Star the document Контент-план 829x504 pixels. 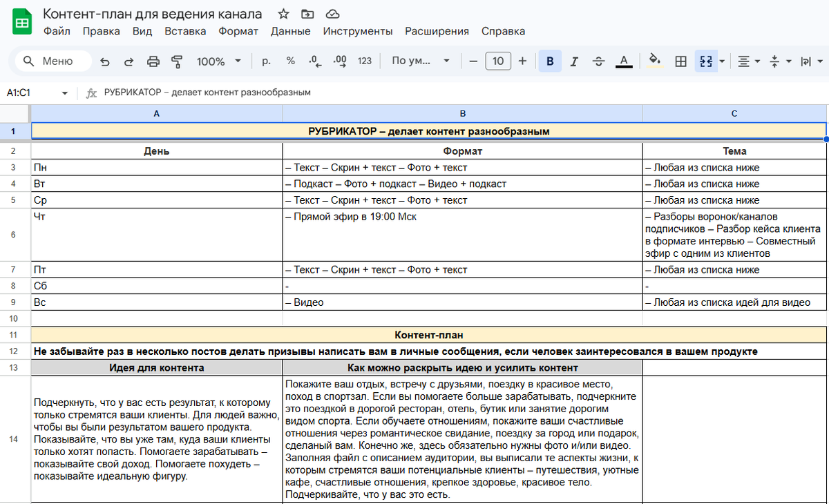pos(283,14)
